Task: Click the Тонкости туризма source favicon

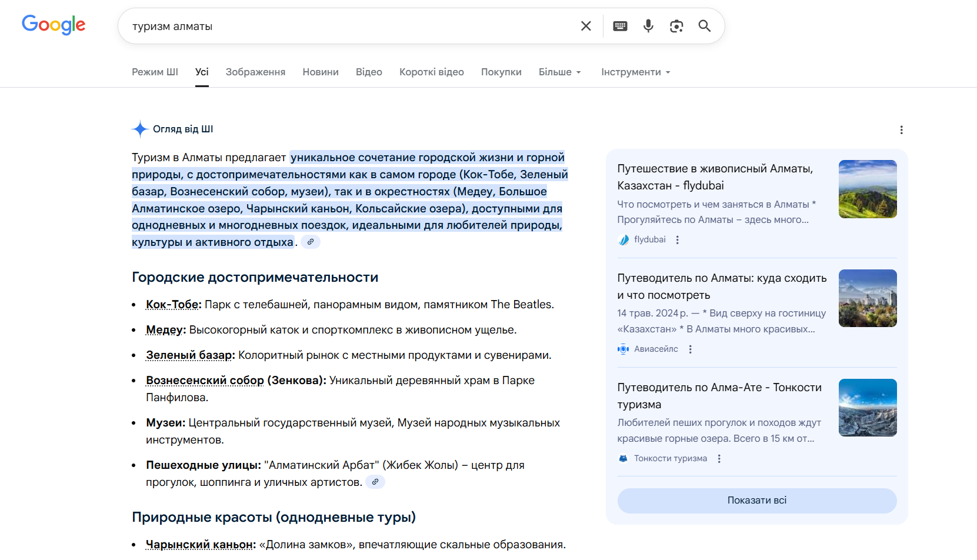Action: [623, 459]
